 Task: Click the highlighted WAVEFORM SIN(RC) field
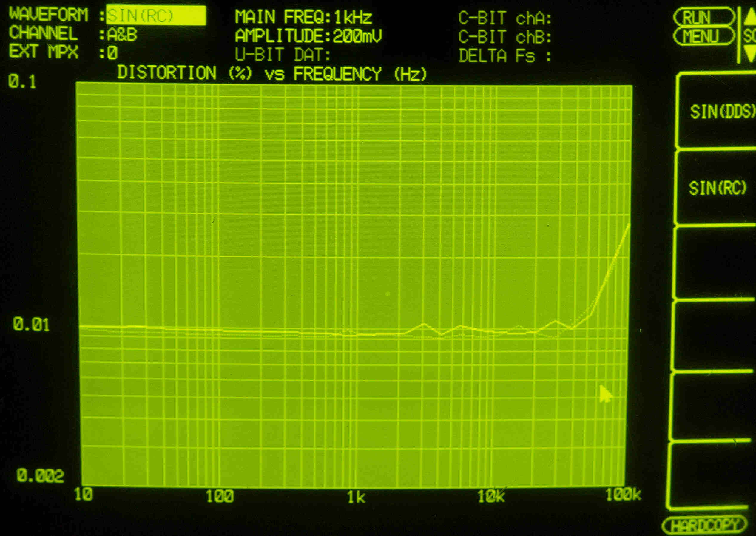click(x=155, y=16)
